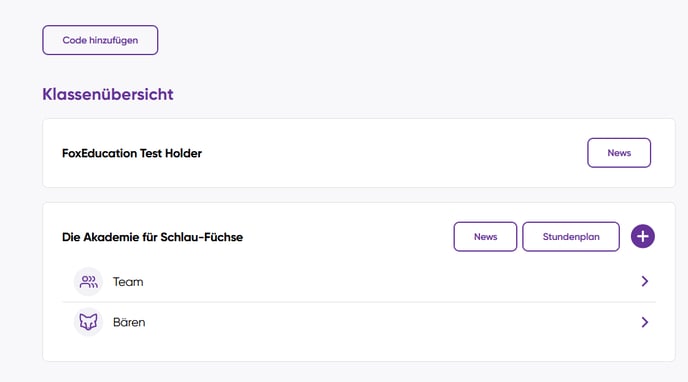Open News for FoxEducation Test Holder
This screenshot has height=382, width=688.
[619, 153]
